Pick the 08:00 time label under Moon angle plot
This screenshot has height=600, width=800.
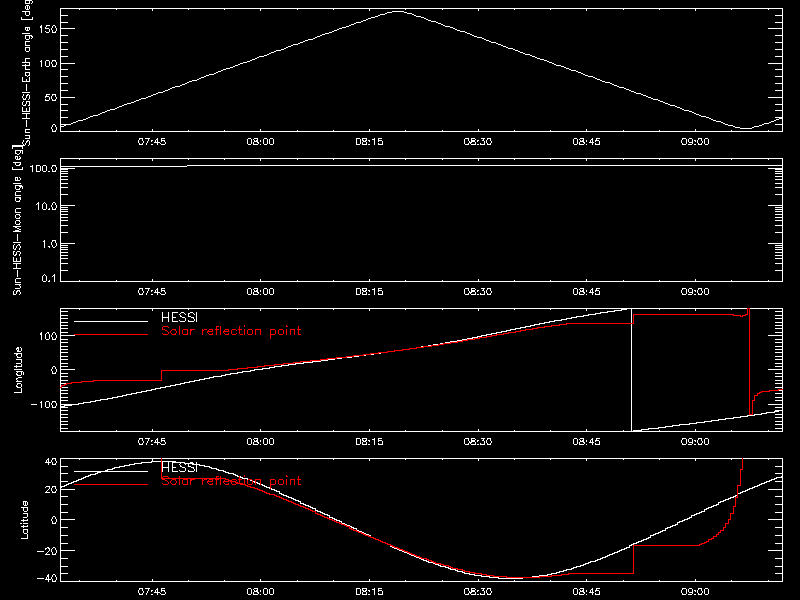click(261, 292)
